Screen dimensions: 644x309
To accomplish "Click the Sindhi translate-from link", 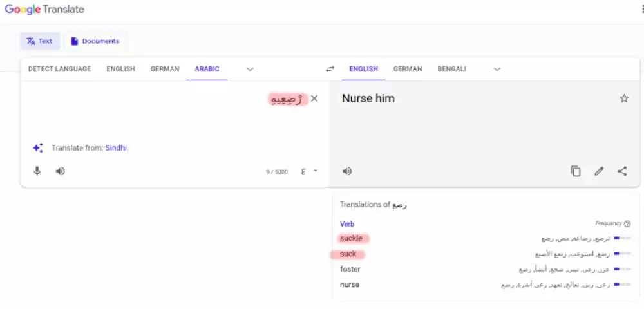I will pyautogui.click(x=116, y=148).
